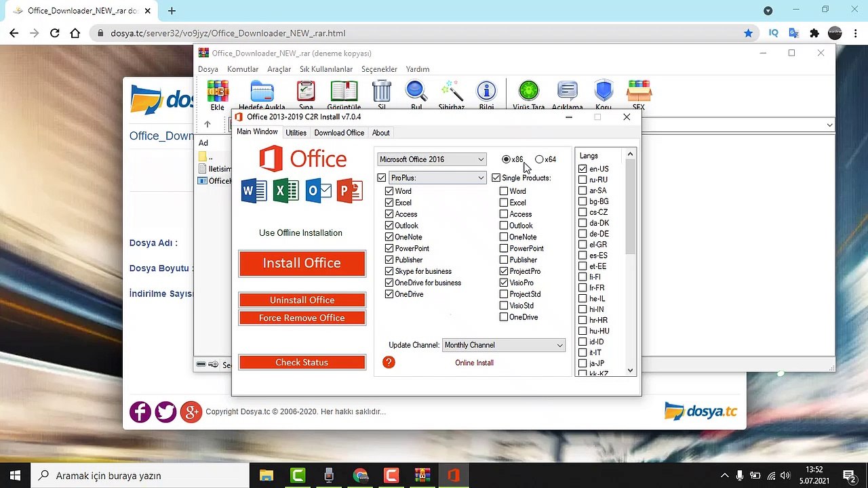
Task: Open the Twitter icon in Dosya.tc footer
Action: [x=165, y=412]
